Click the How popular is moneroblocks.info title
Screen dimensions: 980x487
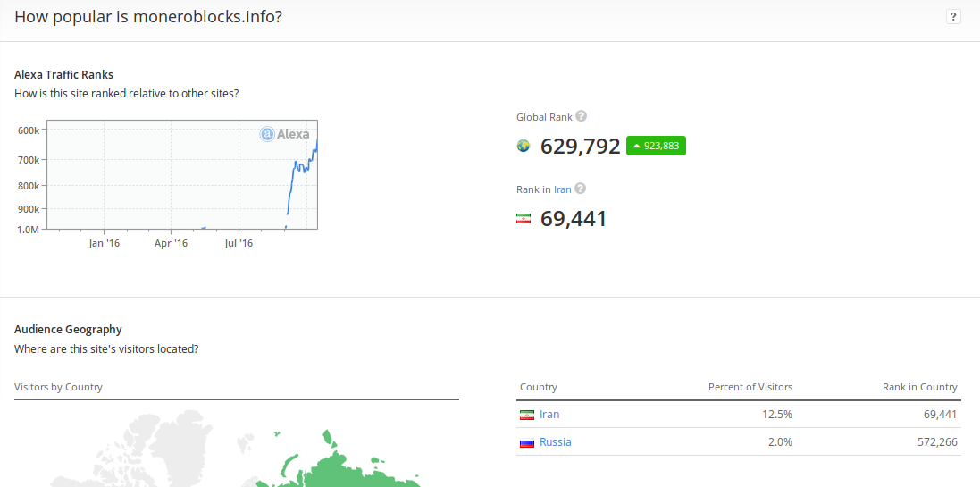(x=149, y=17)
